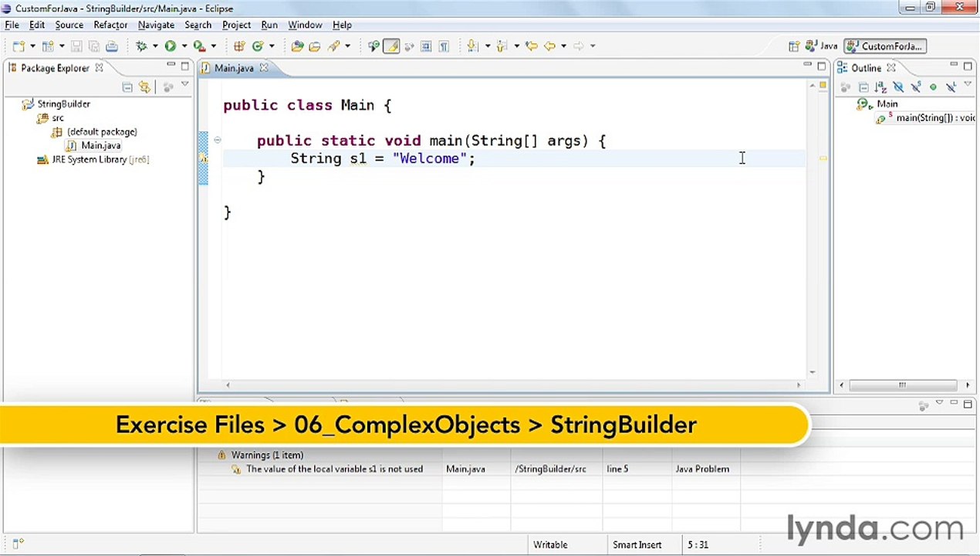Click the Open Task folder icon
This screenshot has height=556, width=980.
(315, 46)
